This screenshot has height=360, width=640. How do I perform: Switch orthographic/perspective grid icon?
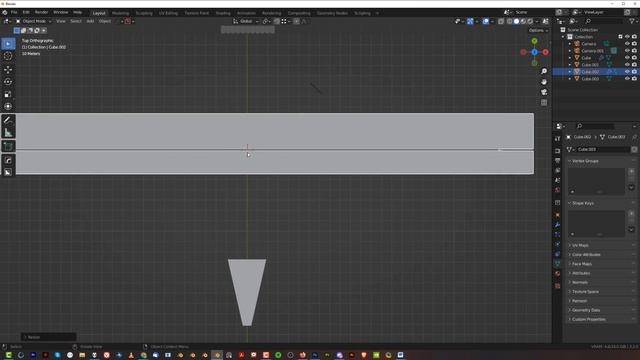(x=544, y=102)
